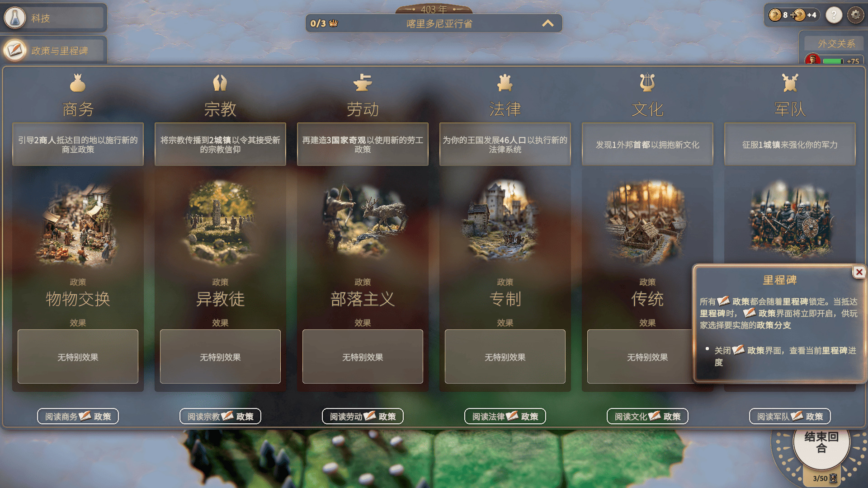Click 阅读法律政策 button
Screen dimensions: 868x488
[505, 416]
